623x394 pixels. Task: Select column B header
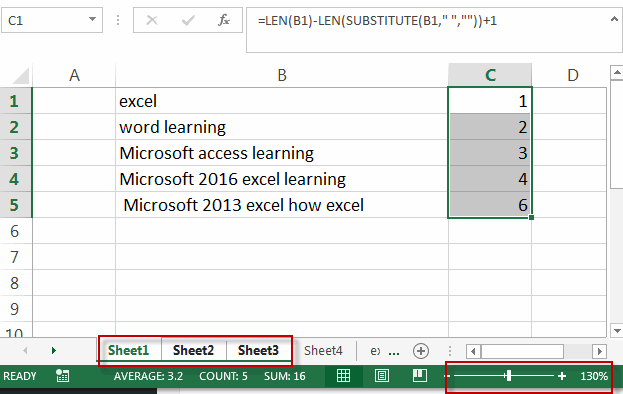(282, 75)
